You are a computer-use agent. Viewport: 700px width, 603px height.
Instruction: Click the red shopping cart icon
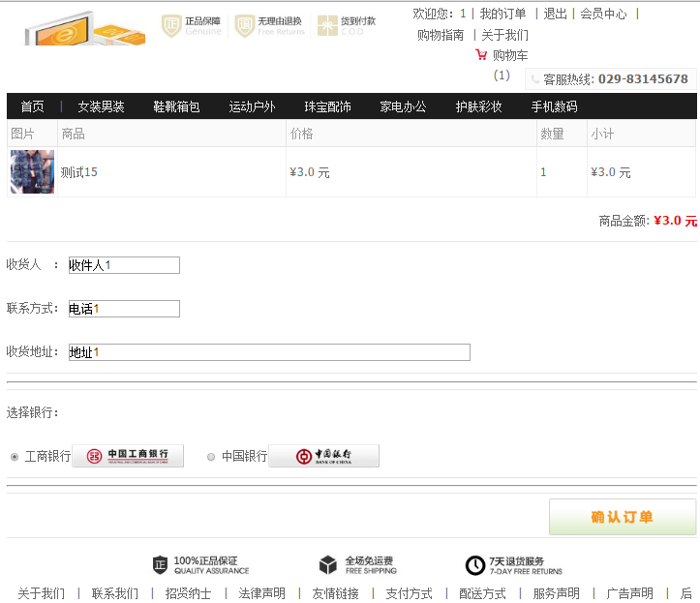pos(481,55)
